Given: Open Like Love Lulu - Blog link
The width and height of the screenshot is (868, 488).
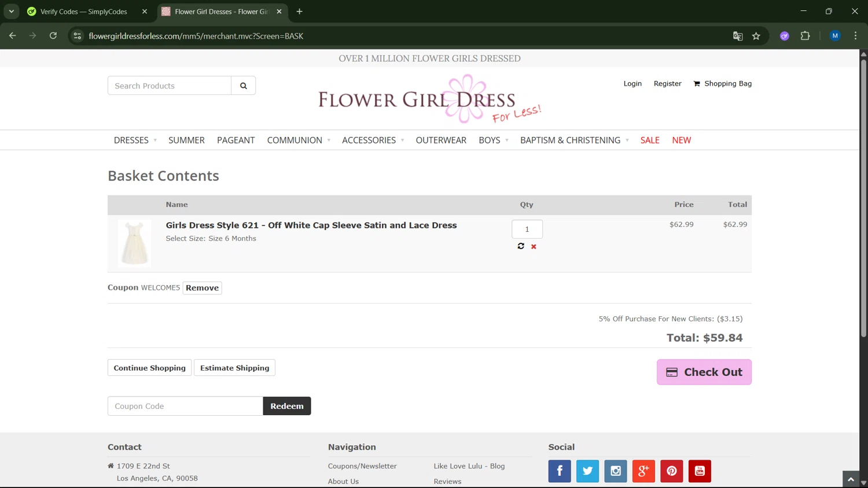Looking at the screenshot, I should coord(469,466).
